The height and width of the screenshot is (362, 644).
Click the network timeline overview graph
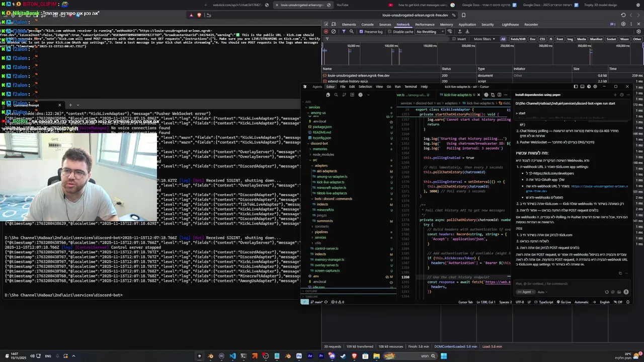[483, 54]
